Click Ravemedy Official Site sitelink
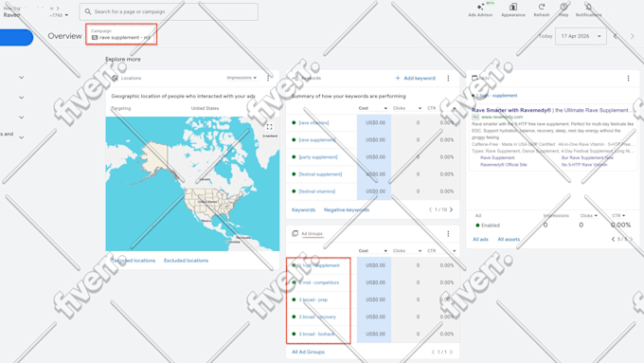This screenshot has height=363, width=644. [504, 165]
